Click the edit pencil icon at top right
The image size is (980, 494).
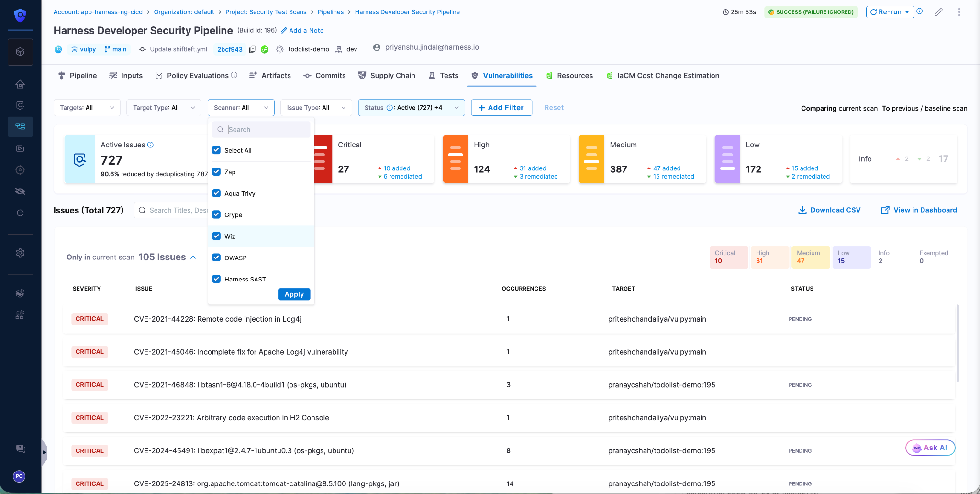[x=939, y=12]
